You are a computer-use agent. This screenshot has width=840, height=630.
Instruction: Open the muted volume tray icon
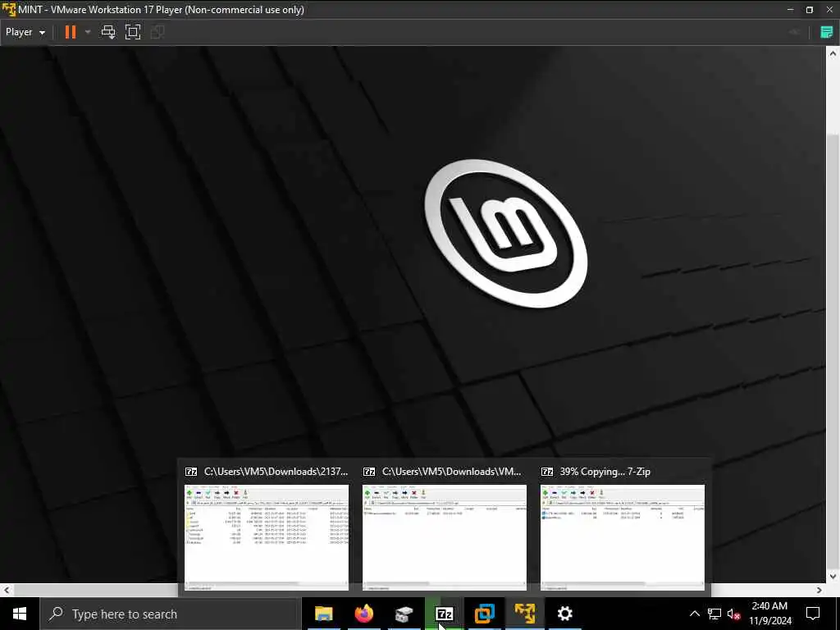[734, 614]
